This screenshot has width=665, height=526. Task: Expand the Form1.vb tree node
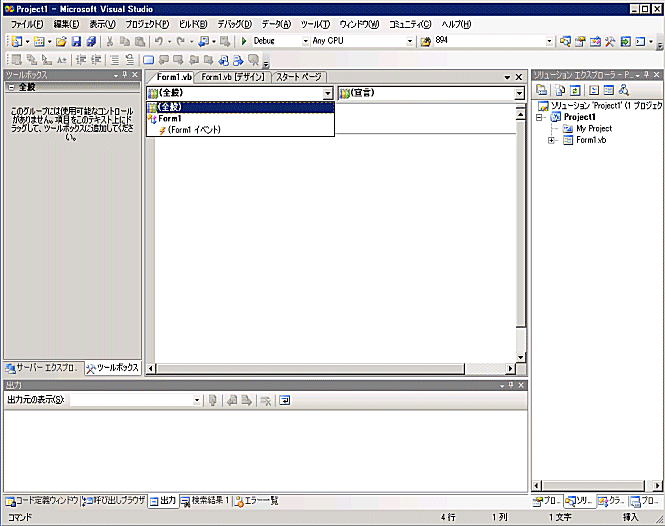click(x=551, y=140)
